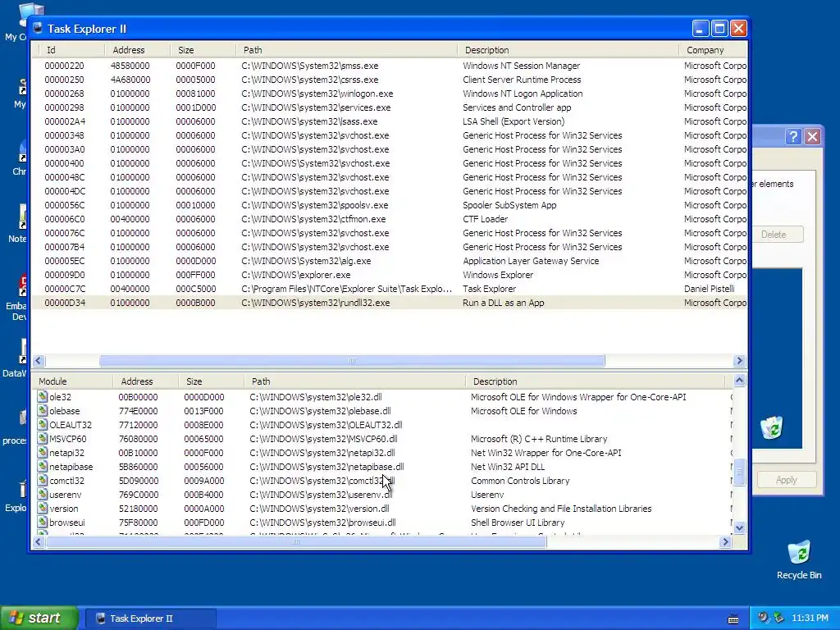Click the browseui module icon
The height and width of the screenshot is (630, 840).
[x=43, y=522]
